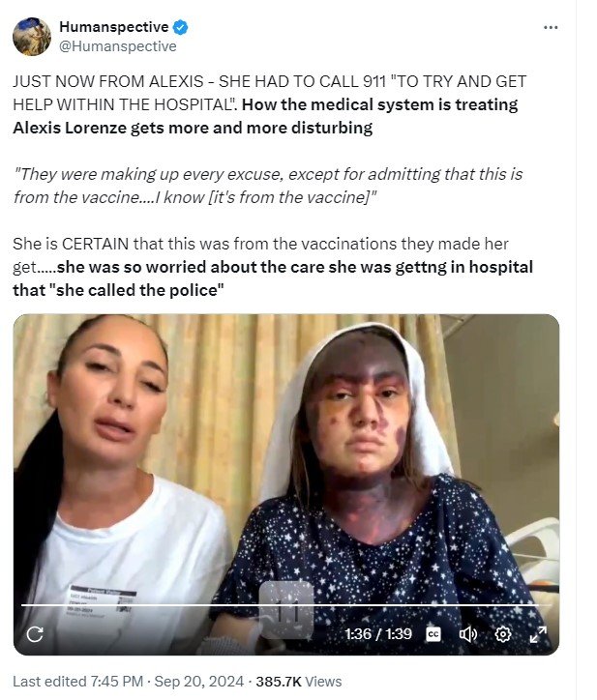
Task: Open the Humanspective display name link
Action: 114,27
